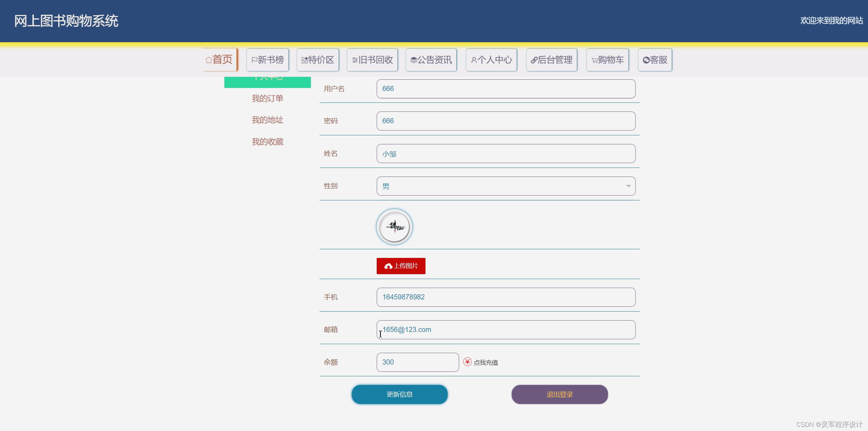The width and height of the screenshot is (868, 431).
Task: Click the yen recharge icon beside balance
Action: click(467, 362)
